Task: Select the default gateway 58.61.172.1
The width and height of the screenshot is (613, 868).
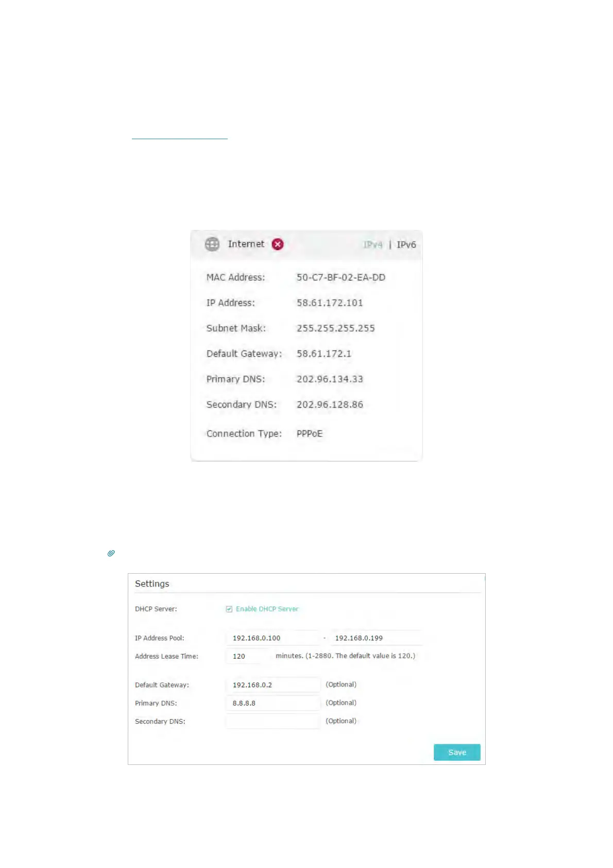Action: tap(323, 354)
